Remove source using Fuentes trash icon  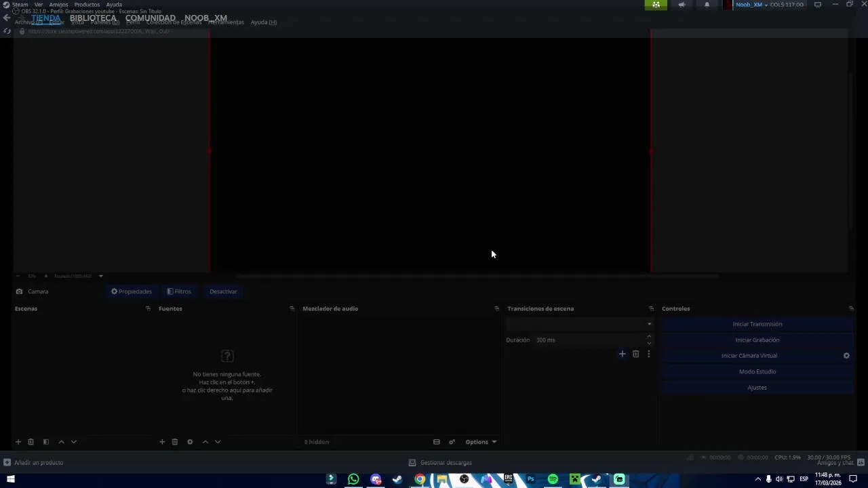(x=174, y=442)
